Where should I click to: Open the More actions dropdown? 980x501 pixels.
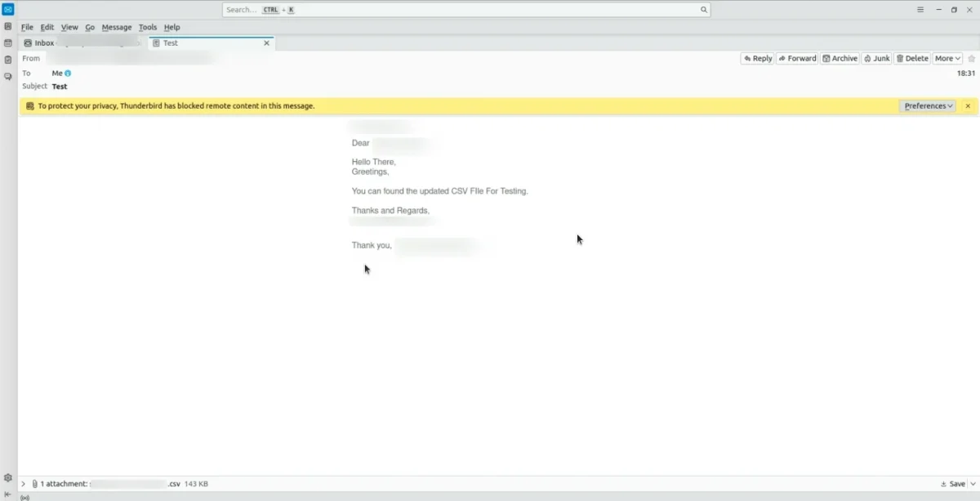click(946, 58)
